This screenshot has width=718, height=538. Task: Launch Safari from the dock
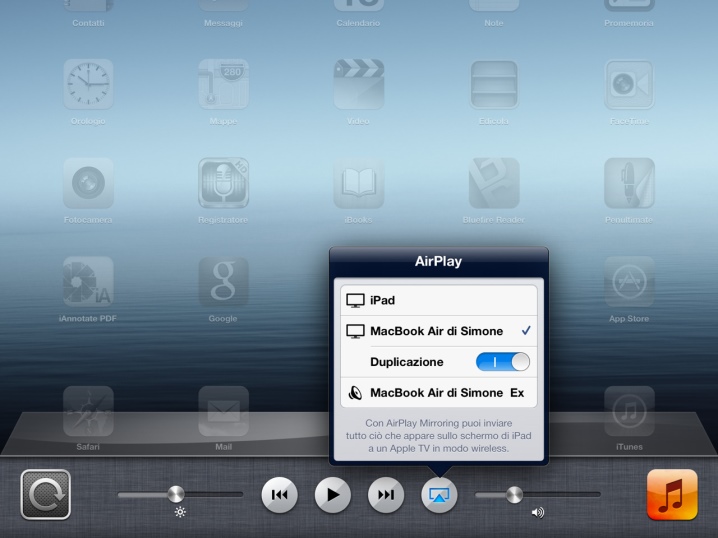click(x=88, y=411)
